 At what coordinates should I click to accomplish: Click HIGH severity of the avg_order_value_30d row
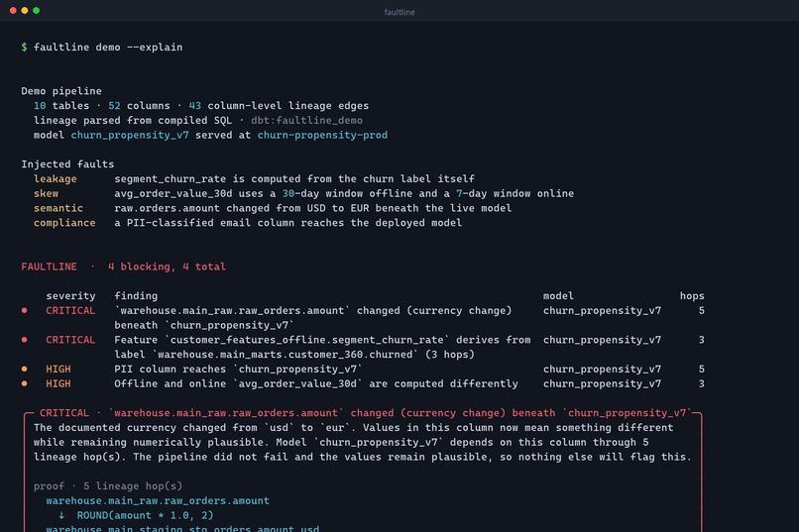point(58,383)
